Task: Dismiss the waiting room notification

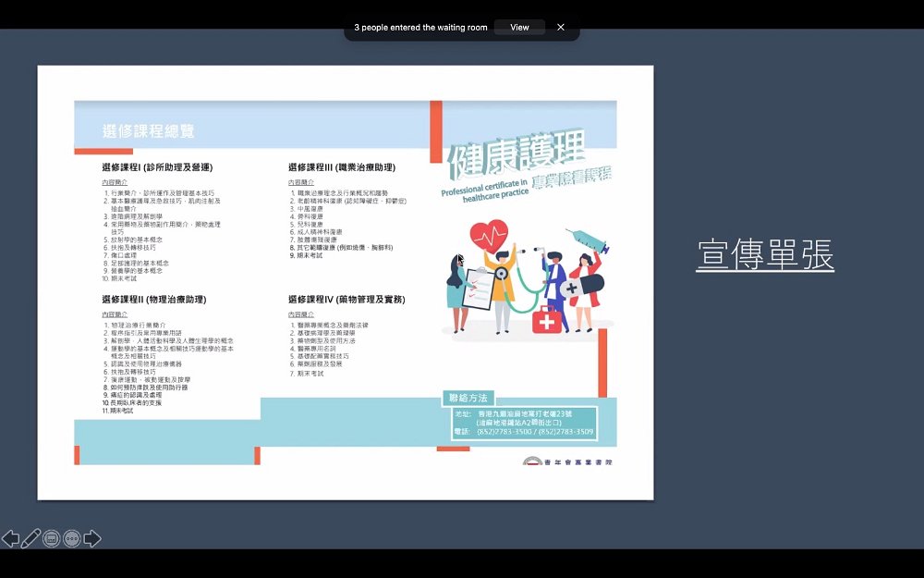Action: [x=561, y=27]
